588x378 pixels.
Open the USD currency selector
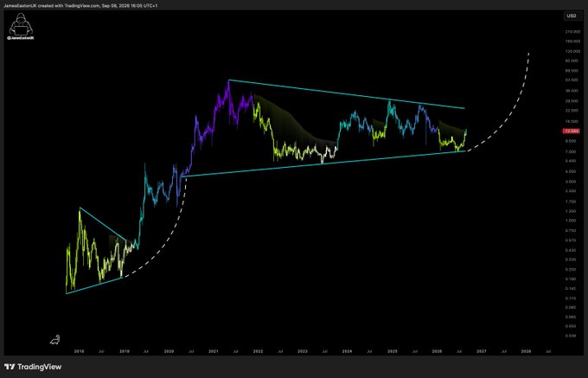click(571, 16)
